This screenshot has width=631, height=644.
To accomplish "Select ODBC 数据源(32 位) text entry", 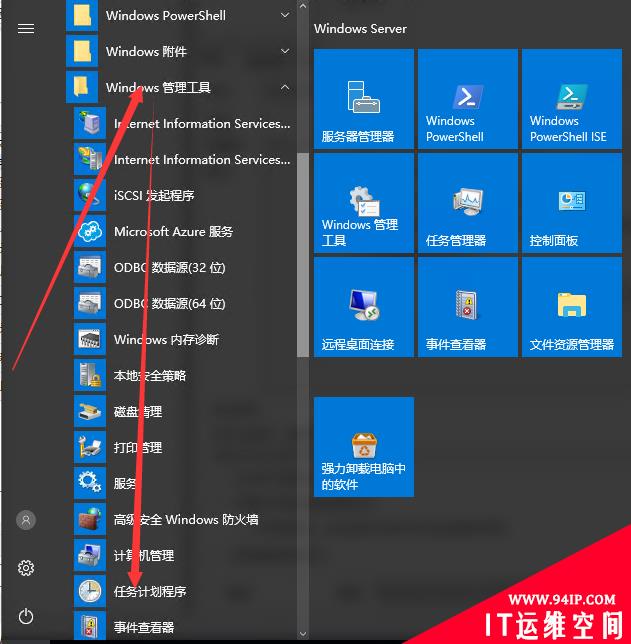I will click(x=170, y=267).
